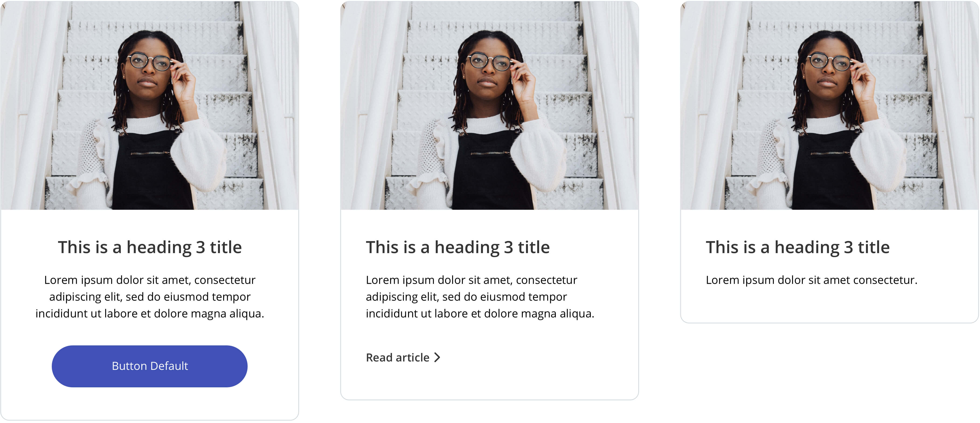Click the paragraph above the Read article link
Image resolution: width=980 pixels, height=423 pixels.
[x=480, y=297]
